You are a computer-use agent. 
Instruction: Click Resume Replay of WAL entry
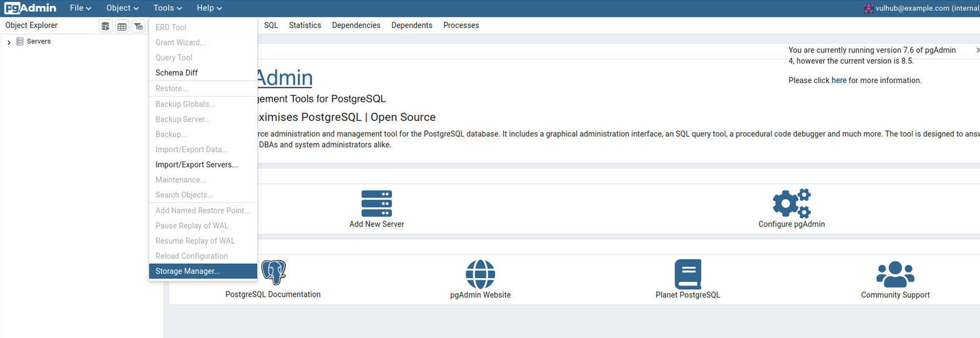click(x=203, y=241)
